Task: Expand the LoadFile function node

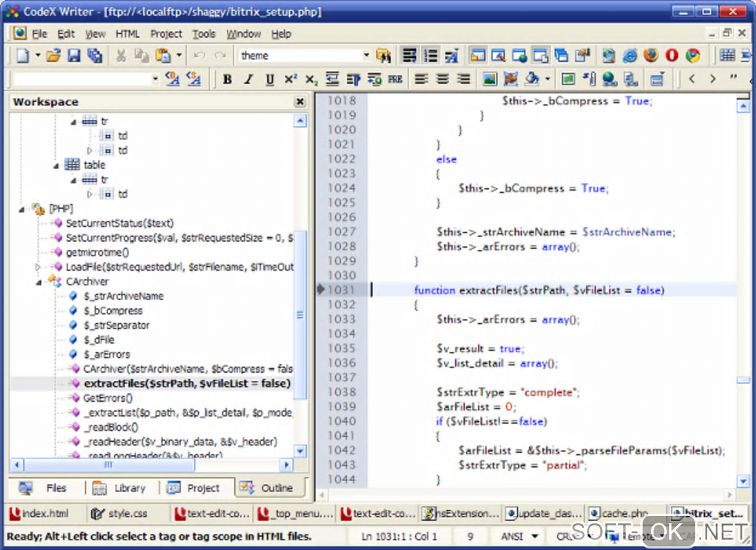Action: [x=38, y=267]
